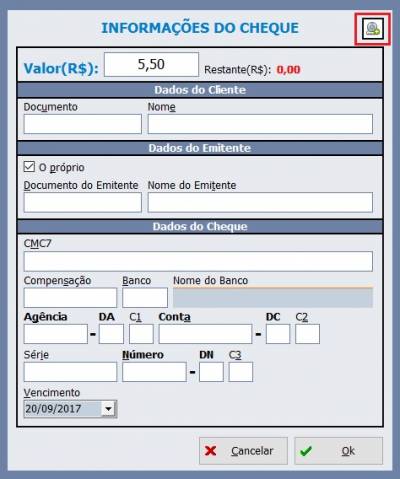Click the Vencimento date text 20/09/2017

[53, 409]
